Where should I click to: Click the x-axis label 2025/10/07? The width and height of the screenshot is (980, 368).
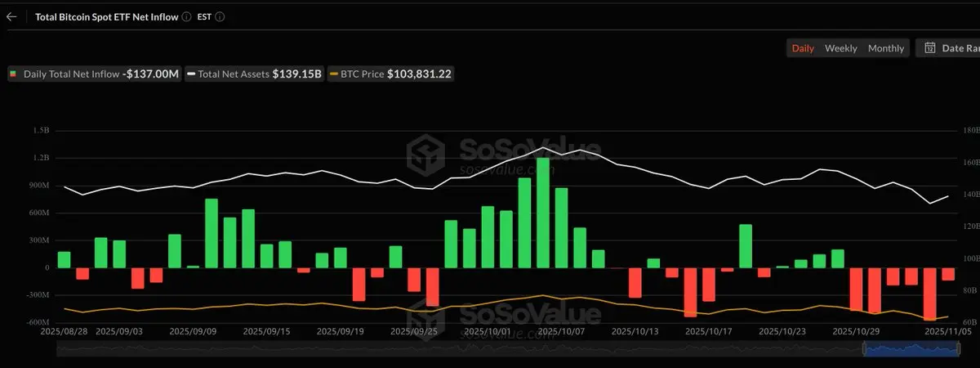pyautogui.click(x=560, y=332)
